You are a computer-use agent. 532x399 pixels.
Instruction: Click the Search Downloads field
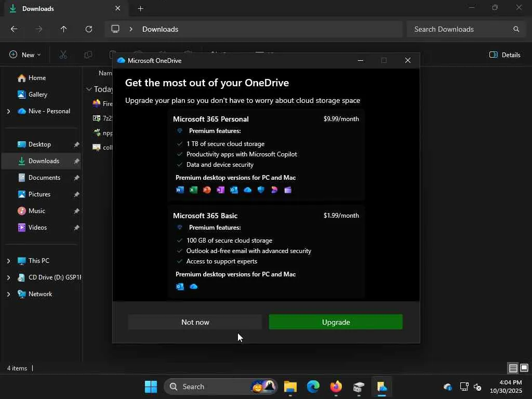pos(466,29)
